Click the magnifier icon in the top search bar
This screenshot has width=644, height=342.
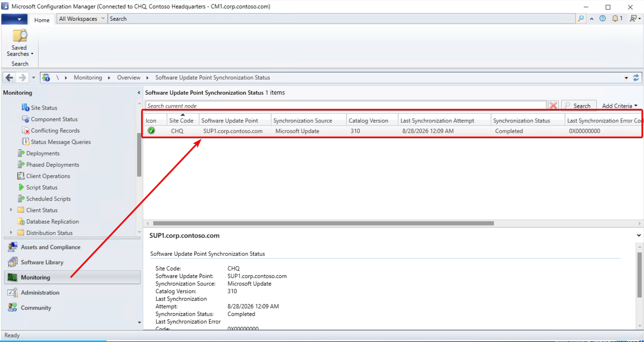click(581, 19)
